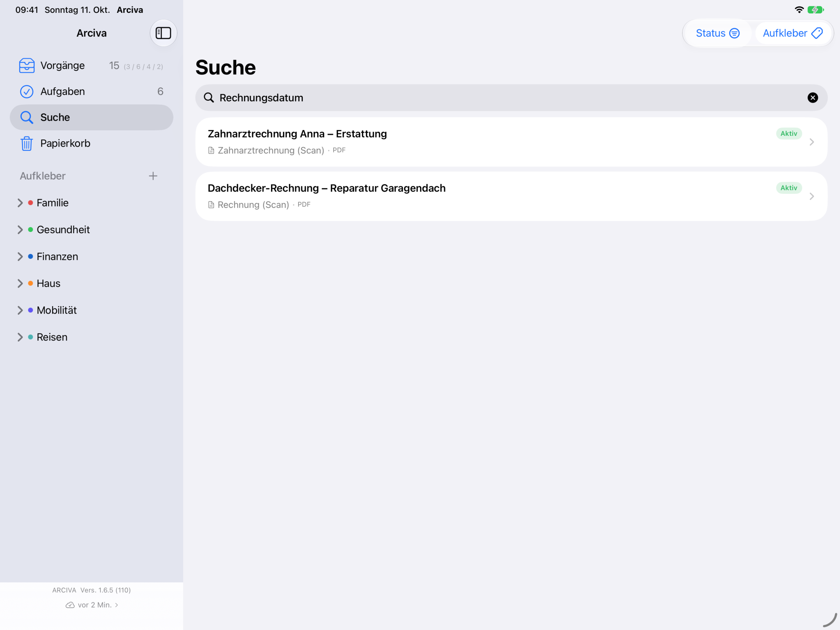Image resolution: width=840 pixels, height=630 pixels.
Task: Click Aktiv badge on Zahnarztrechnung result
Action: 789,134
